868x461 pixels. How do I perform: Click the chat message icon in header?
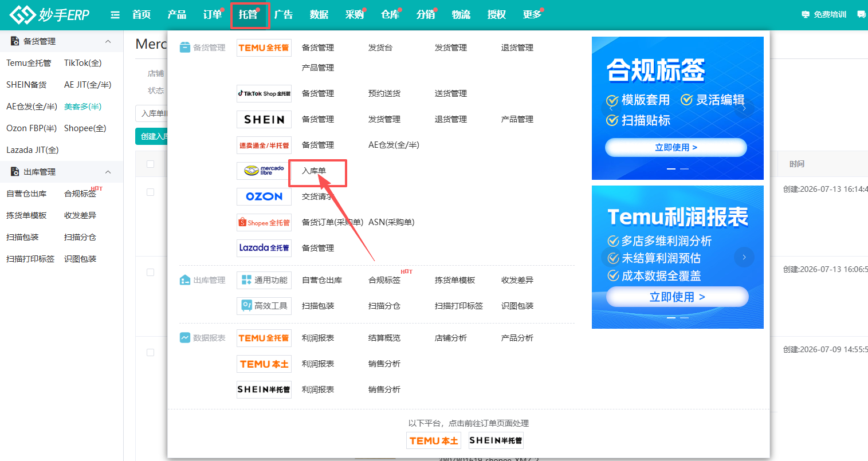coord(861,14)
